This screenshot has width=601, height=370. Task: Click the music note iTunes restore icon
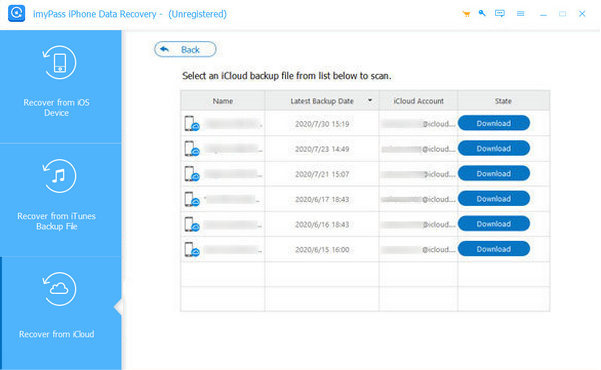59,176
